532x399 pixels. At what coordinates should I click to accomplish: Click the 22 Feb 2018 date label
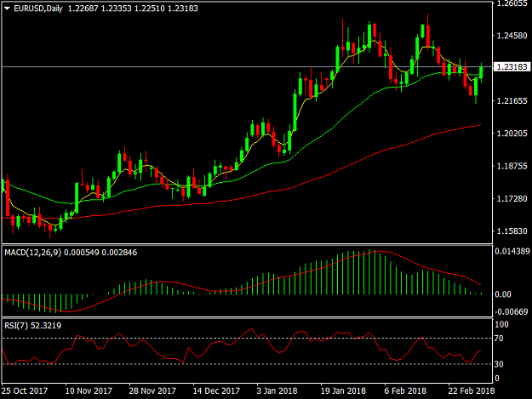472,390
